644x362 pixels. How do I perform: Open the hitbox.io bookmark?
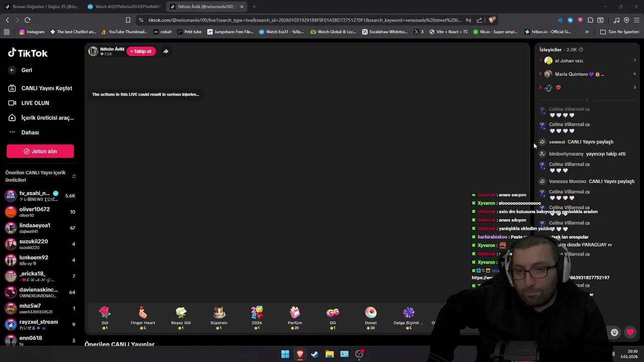click(547, 32)
